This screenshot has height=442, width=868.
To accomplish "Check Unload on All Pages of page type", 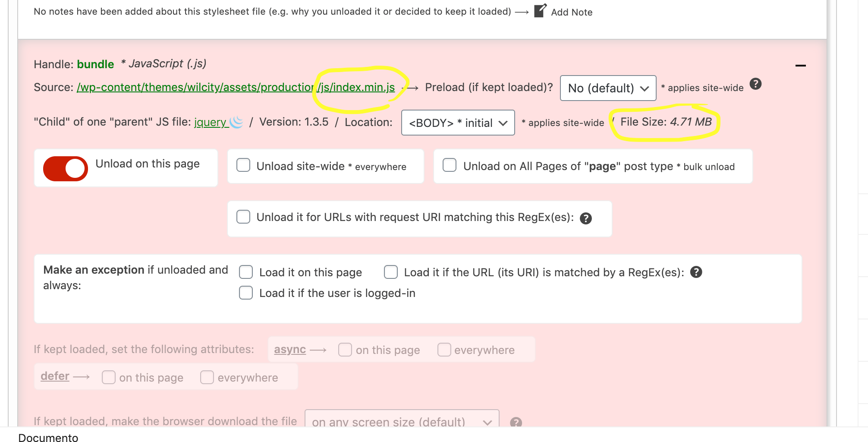I will (450, 165).
